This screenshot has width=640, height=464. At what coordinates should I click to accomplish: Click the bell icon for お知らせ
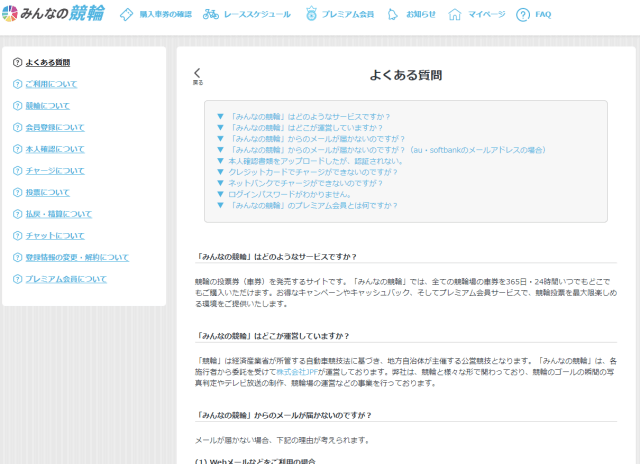(x=392, y=15)
